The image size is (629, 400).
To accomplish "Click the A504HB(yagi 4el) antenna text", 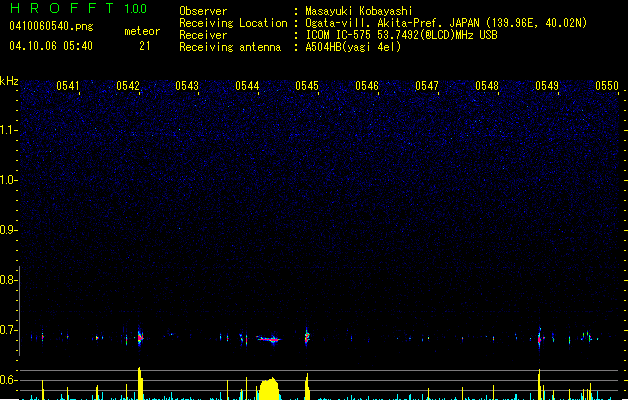I will click(353, 47).
